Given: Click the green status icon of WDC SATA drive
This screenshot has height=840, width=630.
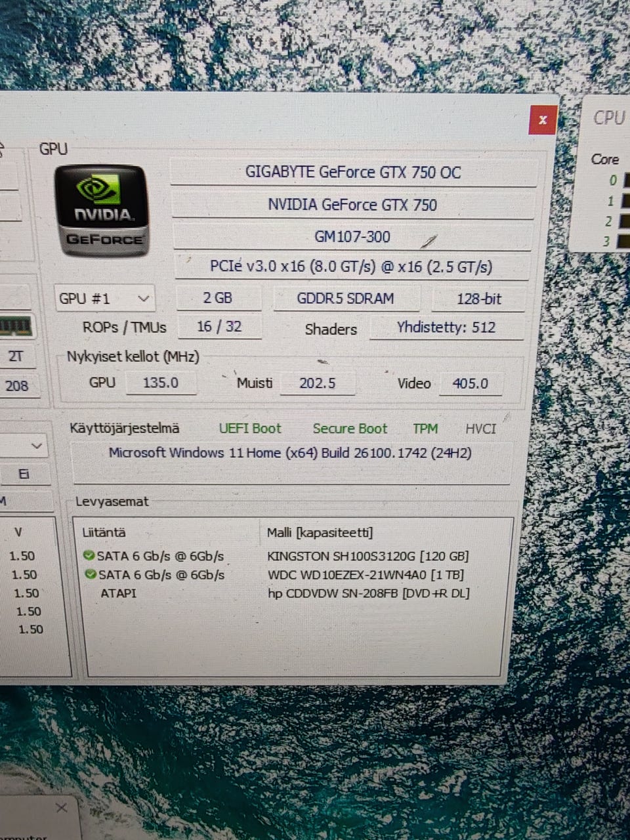Looking at the screenshot, I should [90, 574].
